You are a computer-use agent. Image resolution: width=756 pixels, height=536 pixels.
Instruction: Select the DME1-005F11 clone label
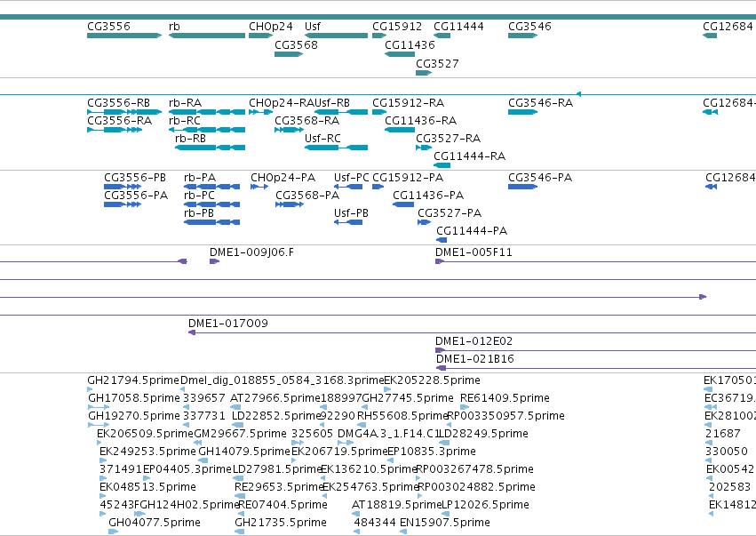tap(474, 252)
